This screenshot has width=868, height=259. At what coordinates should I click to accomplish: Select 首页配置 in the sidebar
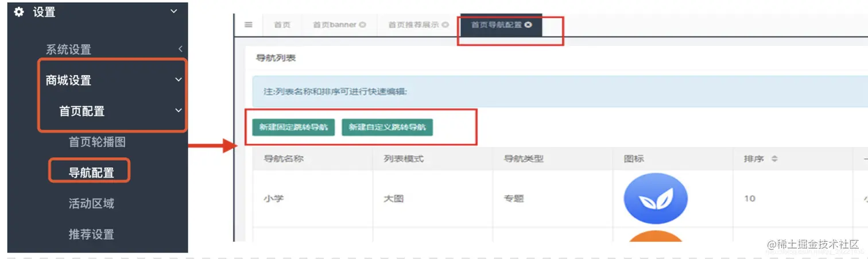(82, 111)
